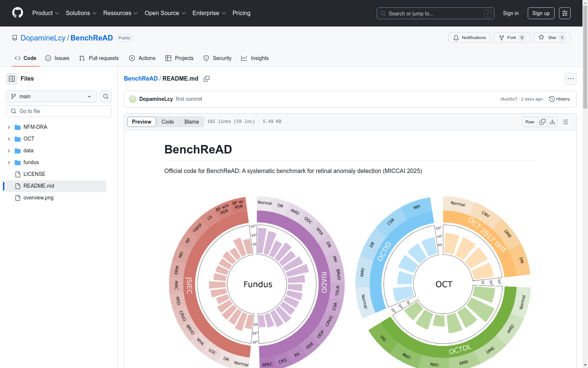Image resolution: width=588 pixels, height=368 pixels.
Task: Open the README outline list
Action: pos(565,122)
